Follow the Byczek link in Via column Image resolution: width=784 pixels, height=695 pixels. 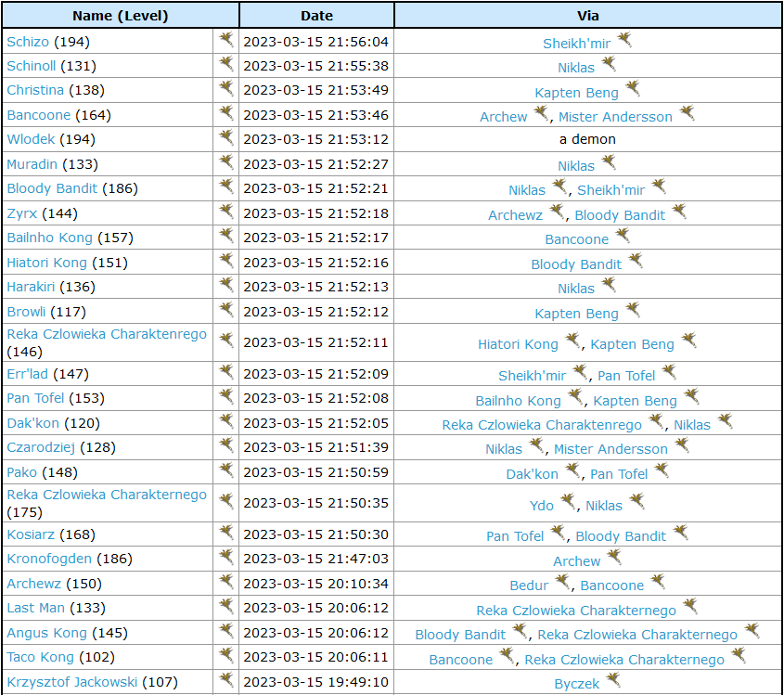click(x=576, y=683)
